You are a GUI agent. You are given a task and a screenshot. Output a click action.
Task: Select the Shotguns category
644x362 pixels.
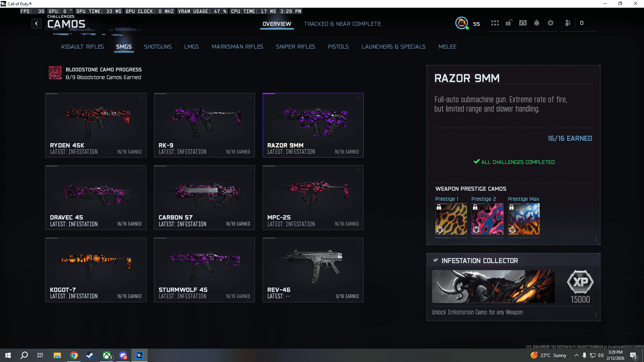tap(158, 47)
